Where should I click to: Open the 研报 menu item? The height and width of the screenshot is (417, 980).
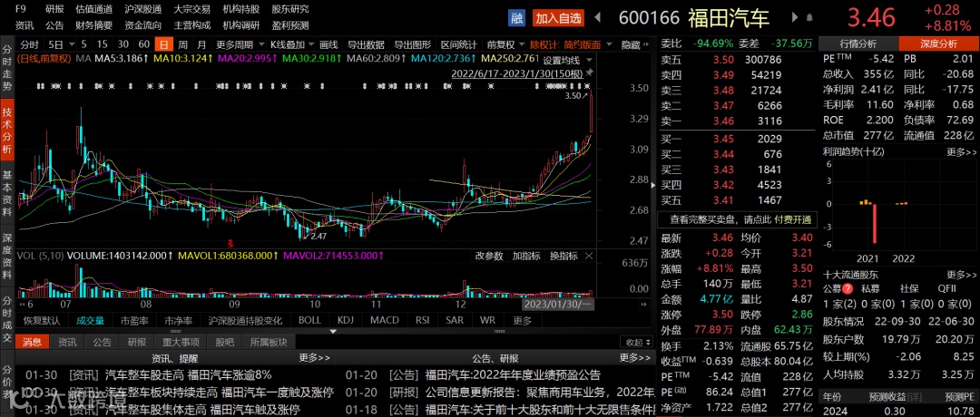coord(54,9)
